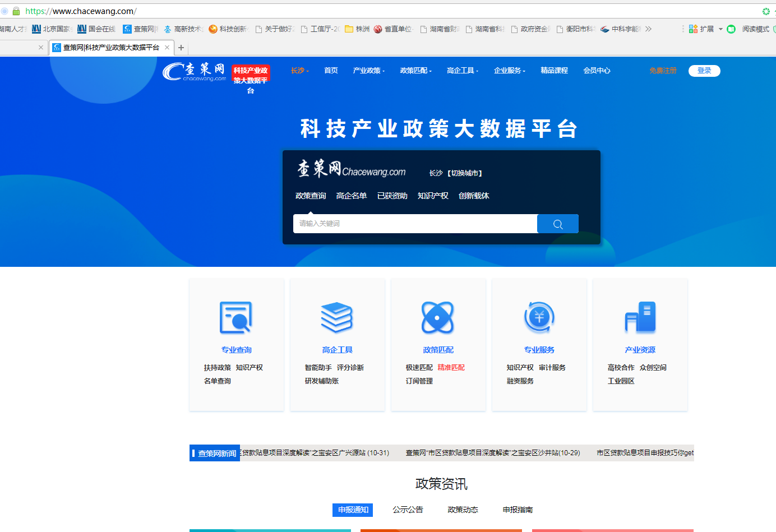776x532 pixels.
Task: Open the 衡阳市科 bookmark
Action: [576, 29]
